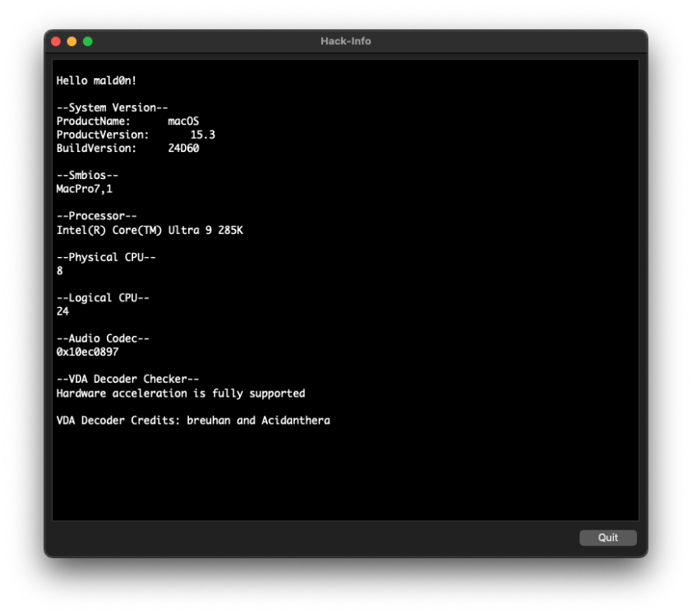Select the "--System Version--" header
This screenshot has width=692, height=616.
coord(112,108)
